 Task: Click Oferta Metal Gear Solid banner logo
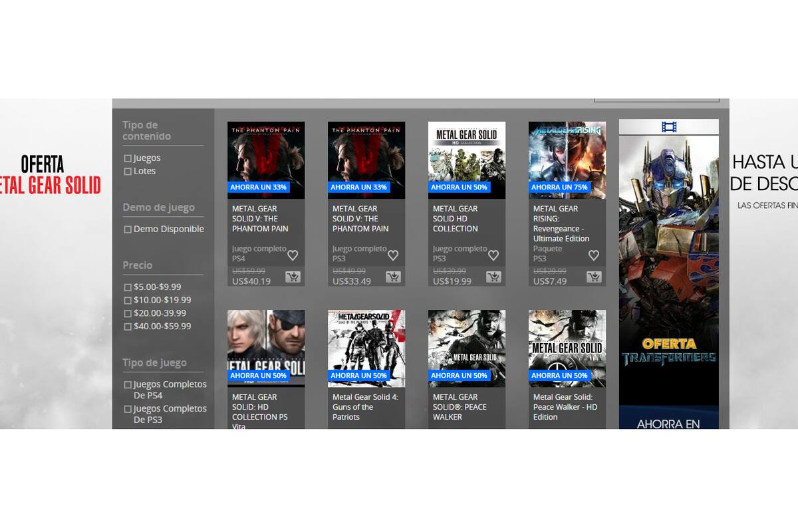tap(51, 174)
